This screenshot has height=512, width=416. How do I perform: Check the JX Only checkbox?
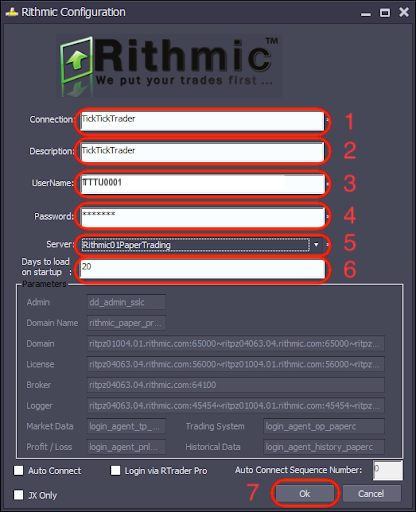click(x=19, y=495)
